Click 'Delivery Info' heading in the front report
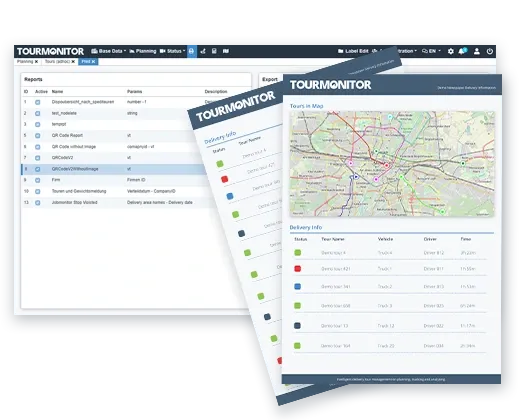 point(306,227)
